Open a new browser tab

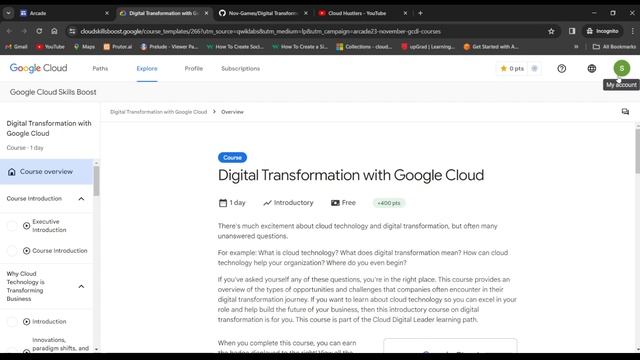(x=420, y=13)
